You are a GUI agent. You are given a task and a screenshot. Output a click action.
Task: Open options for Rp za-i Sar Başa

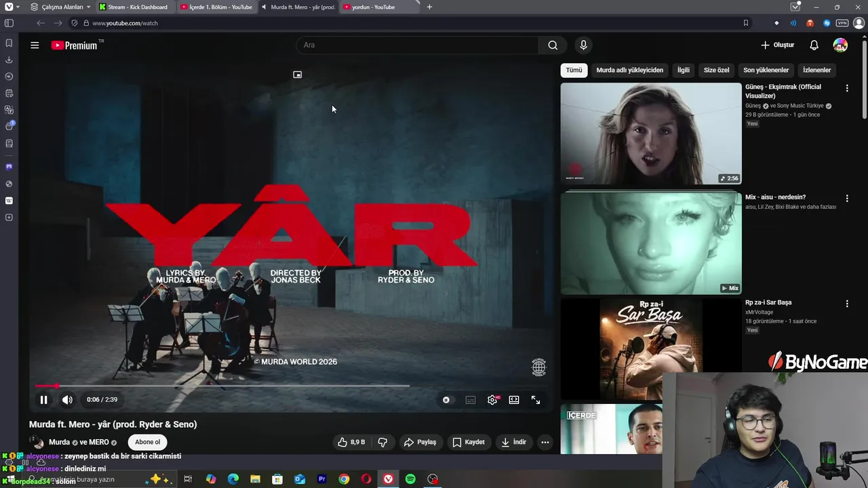pyautogui.click(x=846, y=304)
